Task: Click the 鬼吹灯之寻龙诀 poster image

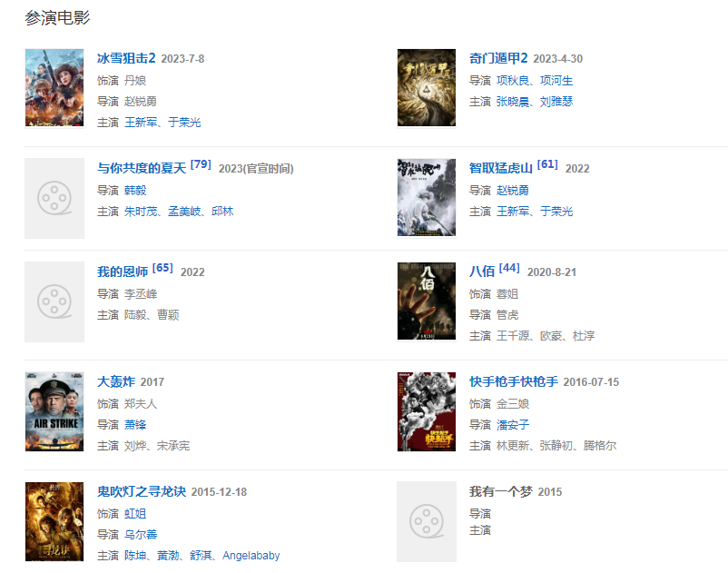Action: coord(54,521)
